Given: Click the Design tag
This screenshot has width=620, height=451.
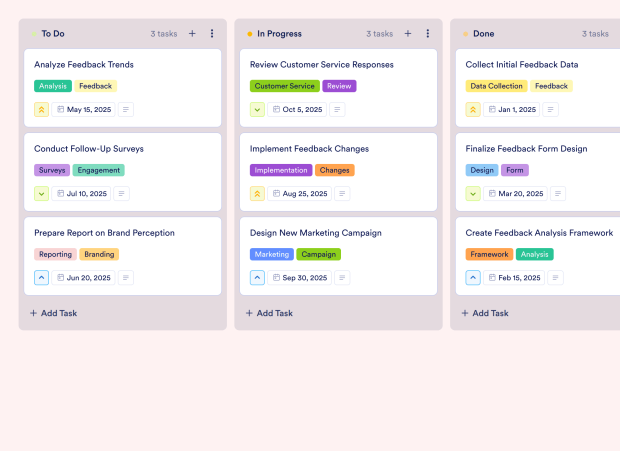Looking at the screenshot, I should pos(482,170).
